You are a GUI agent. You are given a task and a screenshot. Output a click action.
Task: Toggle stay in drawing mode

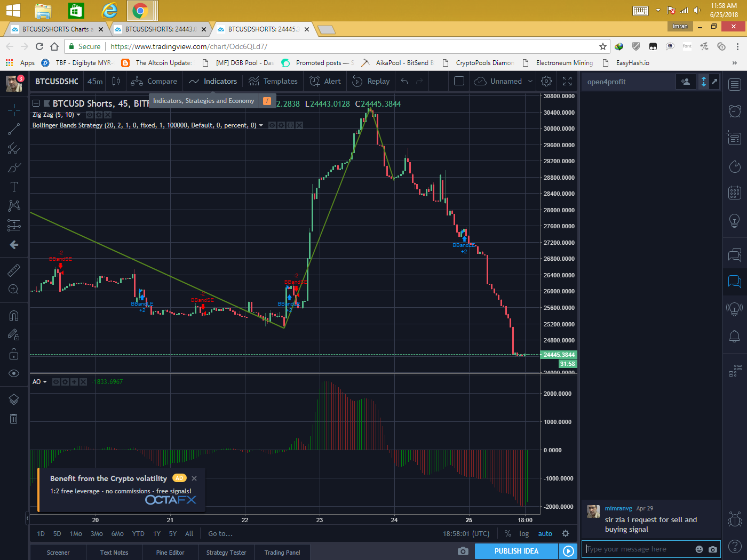14,335
